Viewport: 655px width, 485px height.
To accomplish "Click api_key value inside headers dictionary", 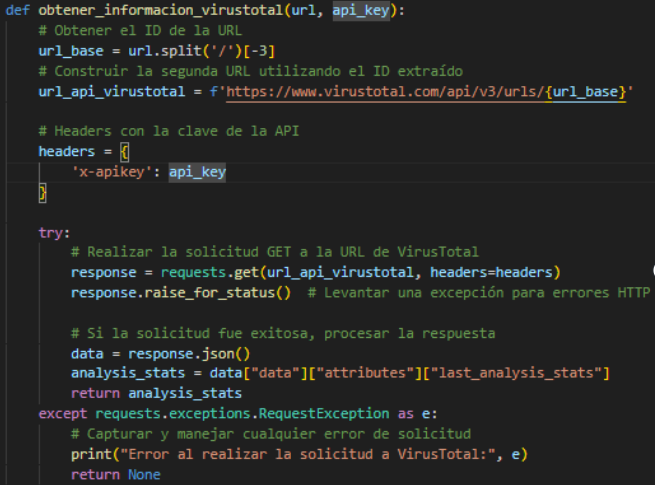I will tap(197, 172).
